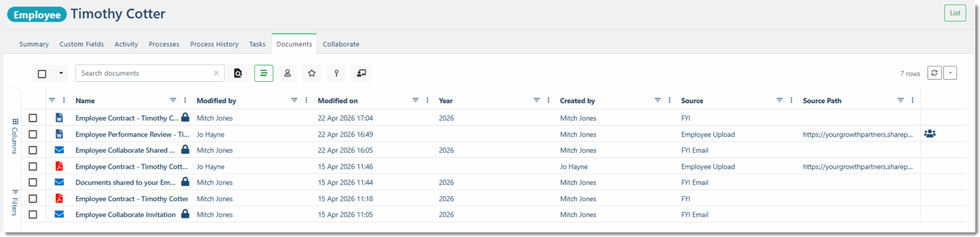Open the Modified on column three-dot menu
The height and width of the screenshot is (237, 980).
427,100
